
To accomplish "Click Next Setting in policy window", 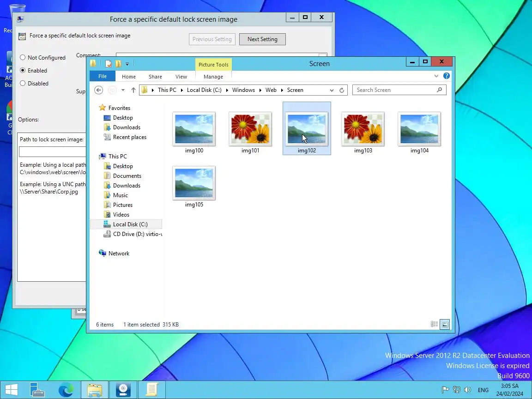I will [x=262, y=39].
